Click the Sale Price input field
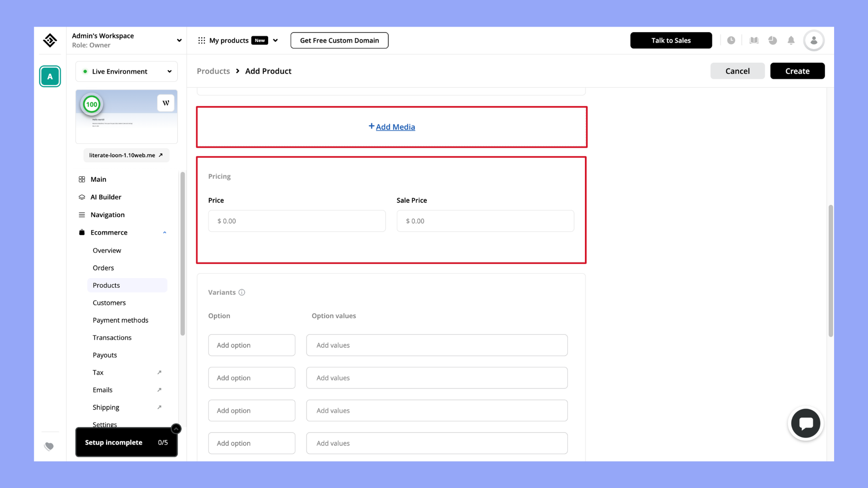The height and width of the screenshot is (488, 868). click(x=485, y=221)
